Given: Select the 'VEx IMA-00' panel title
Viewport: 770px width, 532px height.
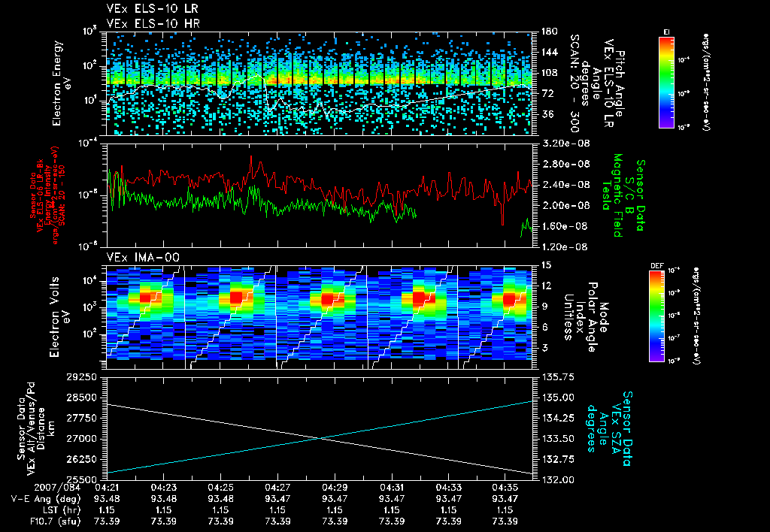Looking at the screenshot, I should pos(143,258).
